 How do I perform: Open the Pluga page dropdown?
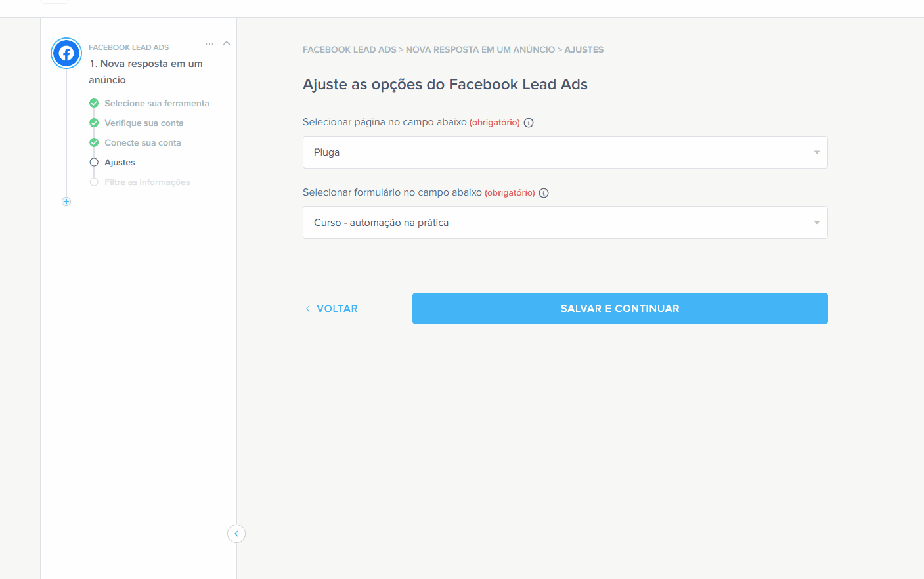click(565, 152)
